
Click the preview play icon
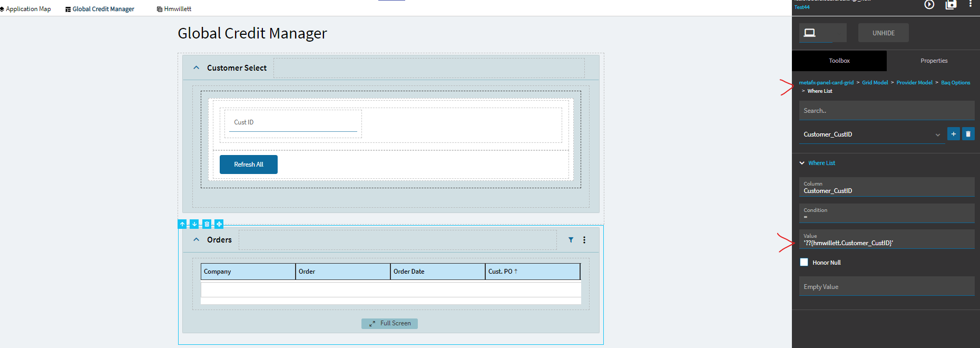tap(929, 4)
